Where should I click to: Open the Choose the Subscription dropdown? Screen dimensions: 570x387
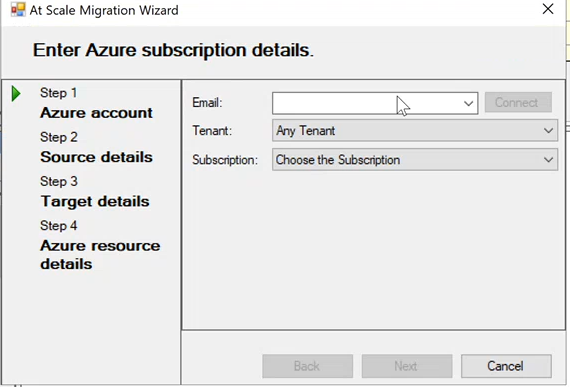415,160
